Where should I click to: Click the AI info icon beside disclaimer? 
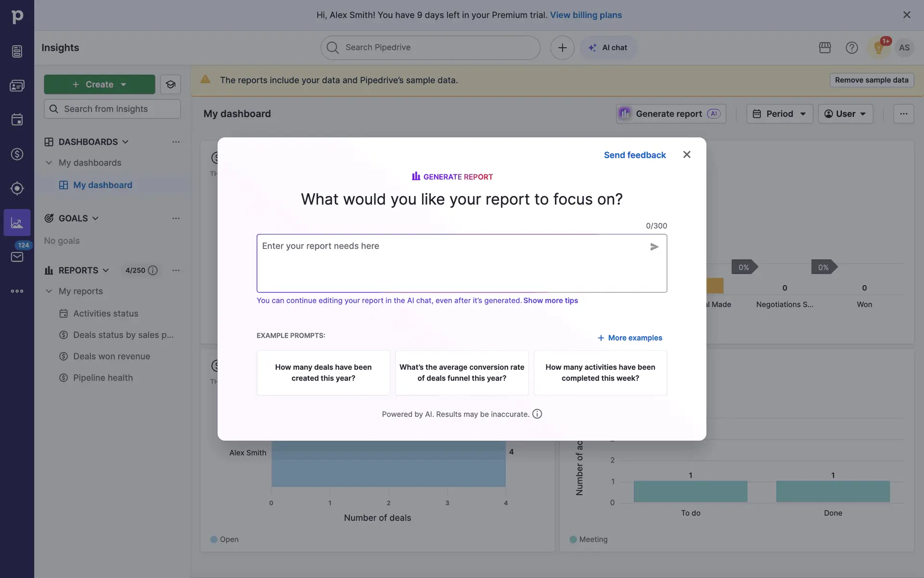(x=537, y=414)
